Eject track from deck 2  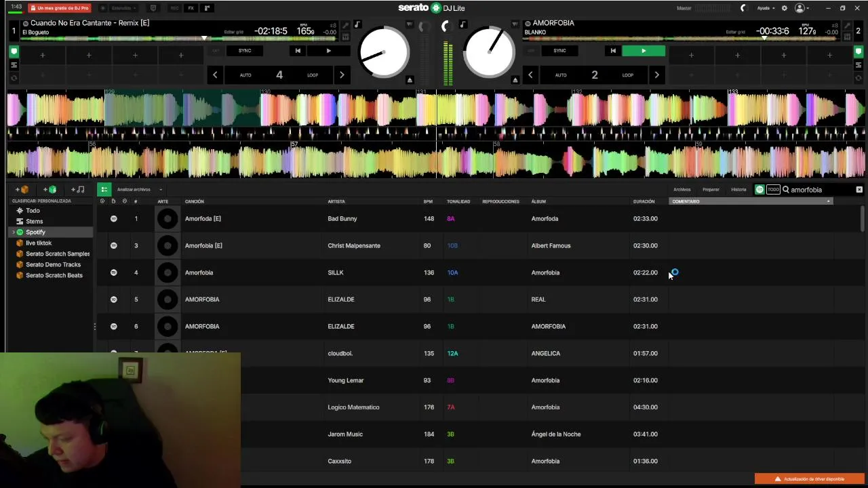[515, 80]
